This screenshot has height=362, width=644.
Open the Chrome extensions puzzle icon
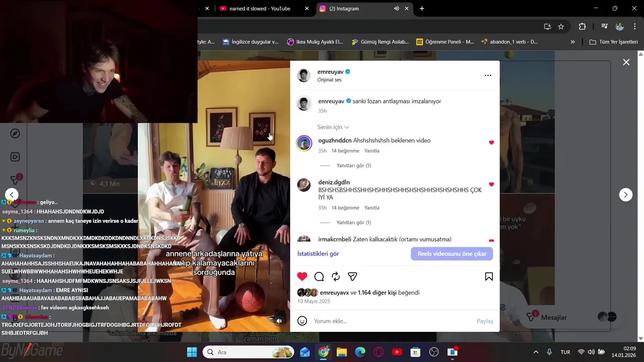[x=582, y=26]
